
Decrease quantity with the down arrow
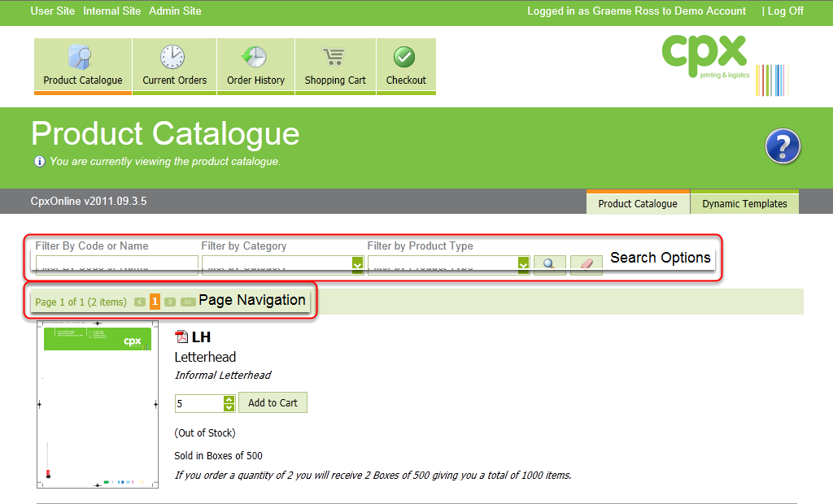coord(229,407)
